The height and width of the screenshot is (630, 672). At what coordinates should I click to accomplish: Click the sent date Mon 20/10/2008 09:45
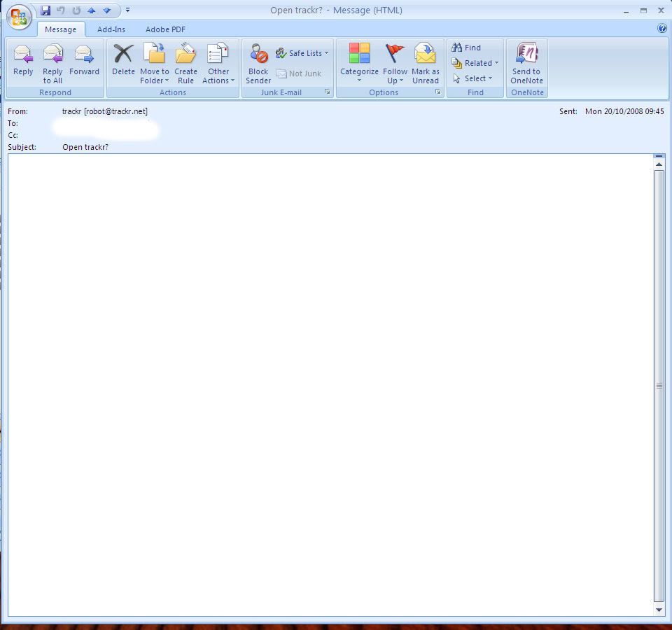point(624,111)
